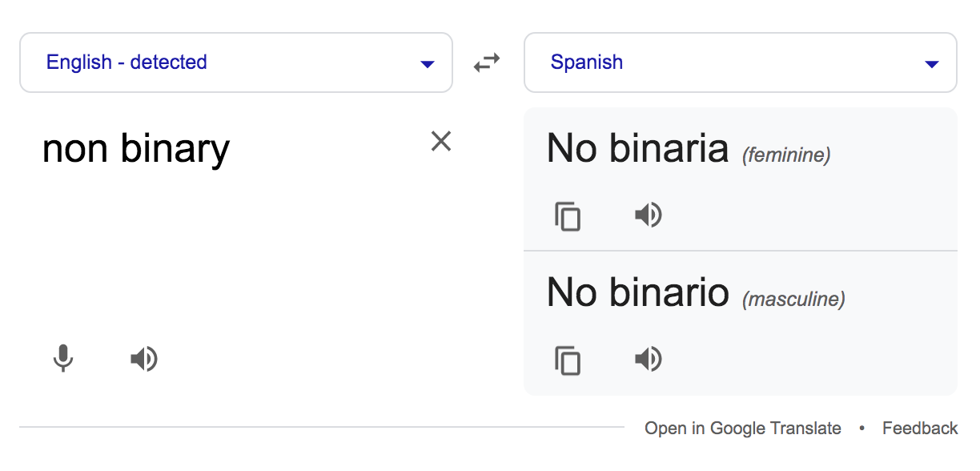The height and width of the screenshot is (471, 980).
Task: Click into the non binary source text
Action: coord(136,149)
